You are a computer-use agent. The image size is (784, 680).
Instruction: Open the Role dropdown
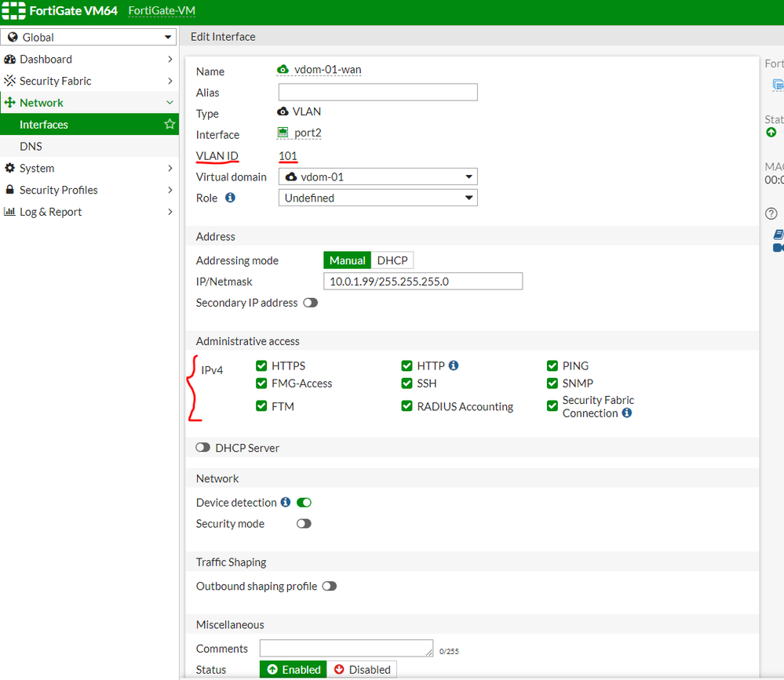click(x=377, y=198)
